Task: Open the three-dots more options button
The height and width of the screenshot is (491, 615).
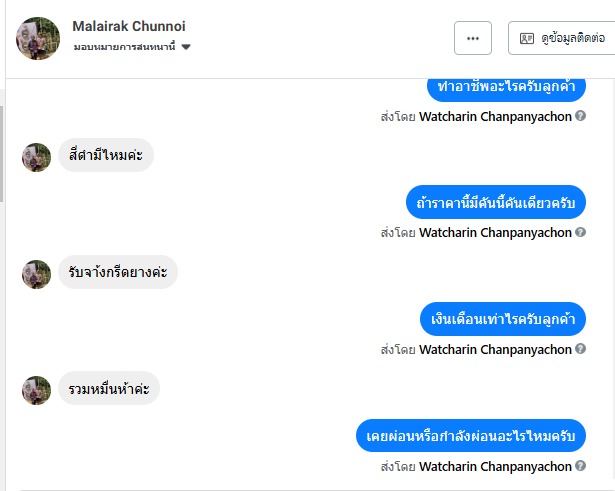Action: point(473,38)
